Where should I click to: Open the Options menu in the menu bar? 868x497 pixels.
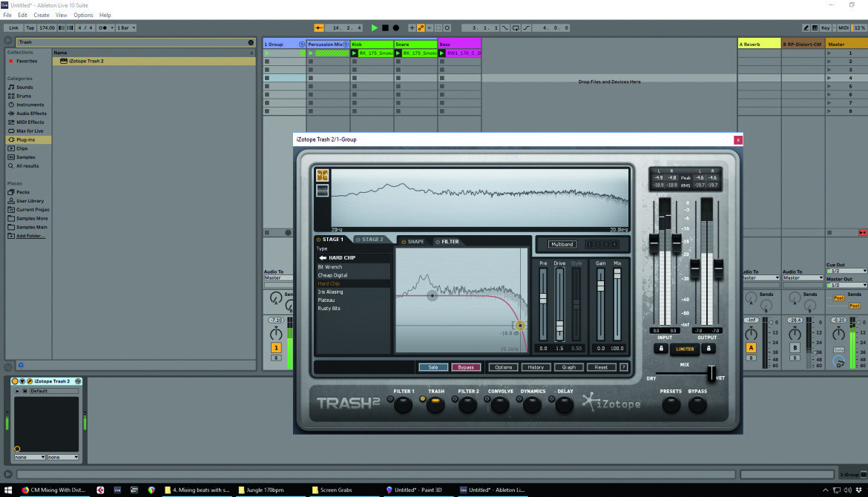tap(83, 15)
